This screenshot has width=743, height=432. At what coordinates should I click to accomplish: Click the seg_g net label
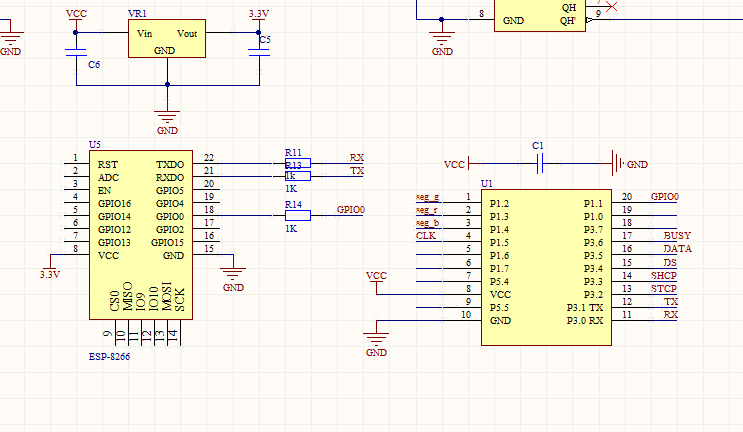coord(428,197)
